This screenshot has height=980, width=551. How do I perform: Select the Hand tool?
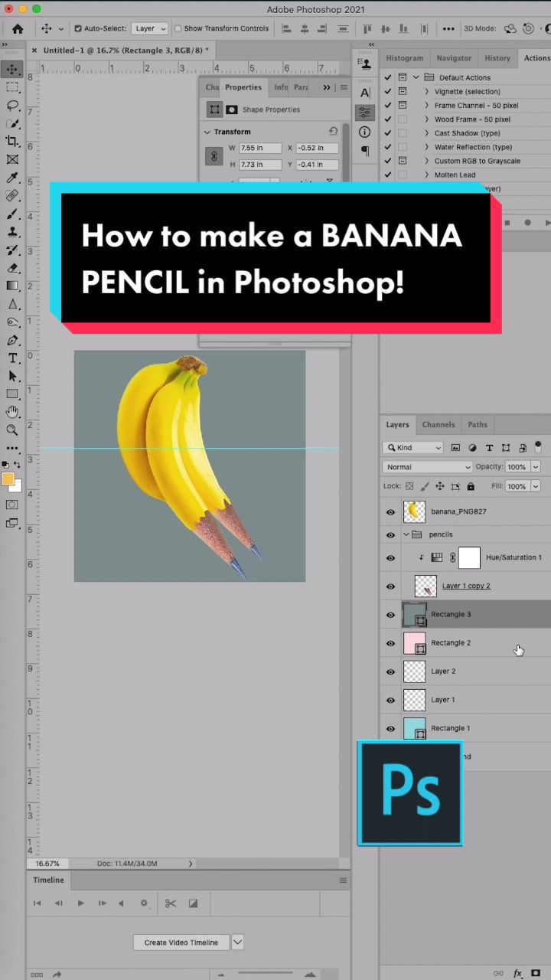12,412
